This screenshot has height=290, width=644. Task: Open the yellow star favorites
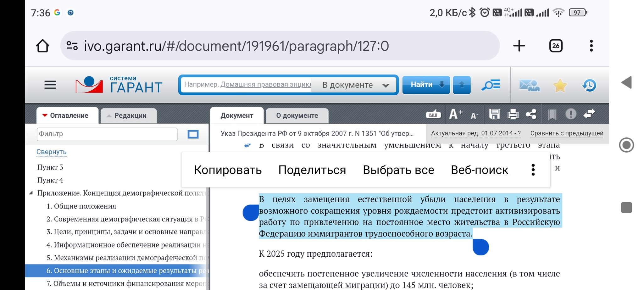pos(560,85)
